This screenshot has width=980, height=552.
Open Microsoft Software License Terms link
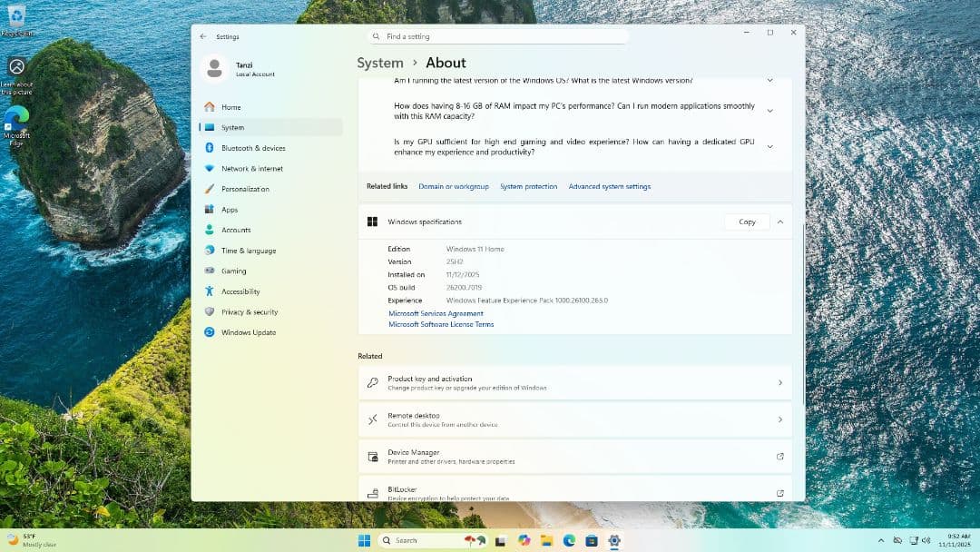click(x=441, y=324)
